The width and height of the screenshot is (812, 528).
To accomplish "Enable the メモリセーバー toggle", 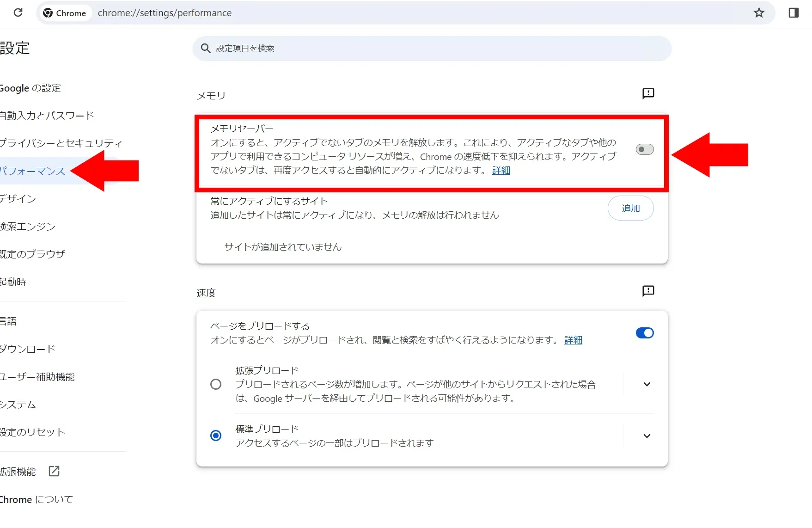I will pyautogui.click(x=645, y=149).
